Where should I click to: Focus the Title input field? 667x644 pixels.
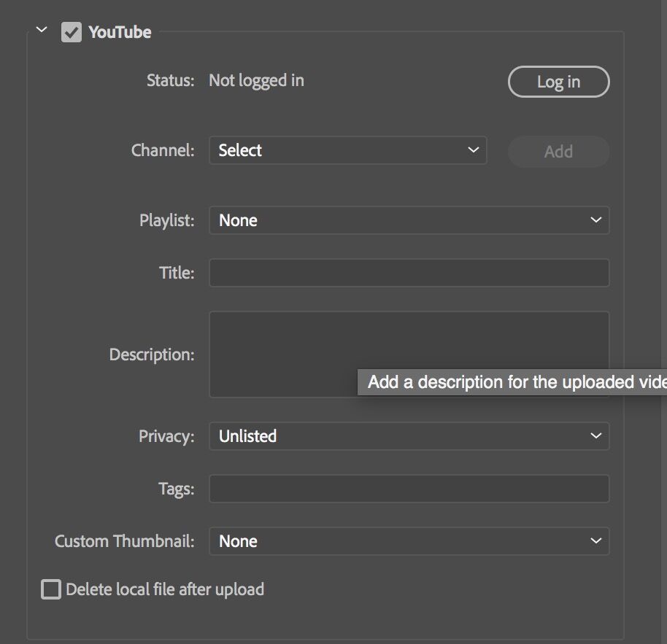pos(409,273)
